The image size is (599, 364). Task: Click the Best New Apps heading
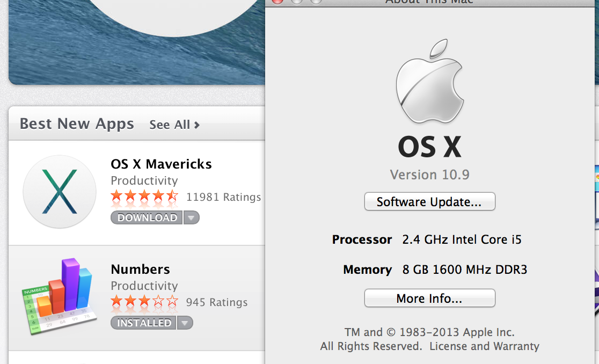(x=77, y=124)
